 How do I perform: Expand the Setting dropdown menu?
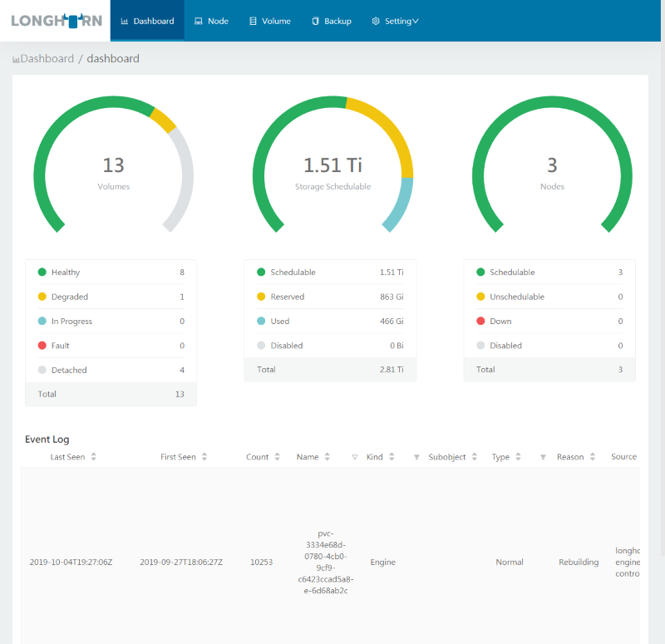click(x=395, y=21)
